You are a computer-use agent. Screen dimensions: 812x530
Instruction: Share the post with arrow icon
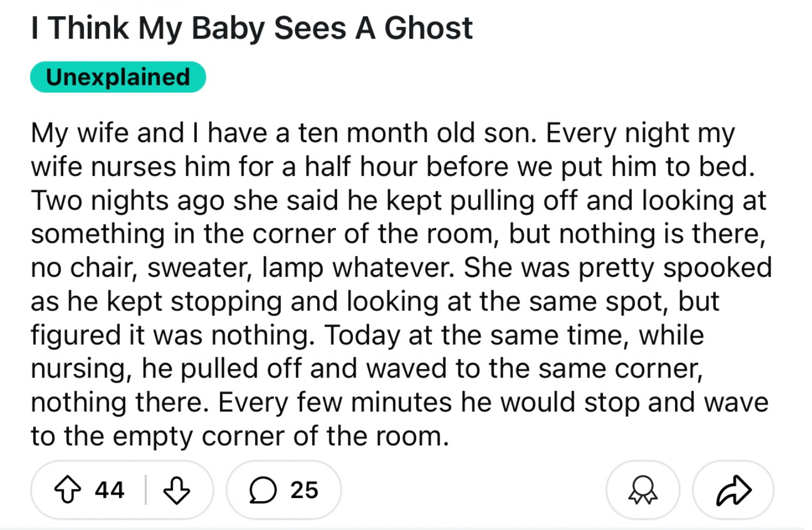pyautogui.click(x=733, y=490)
